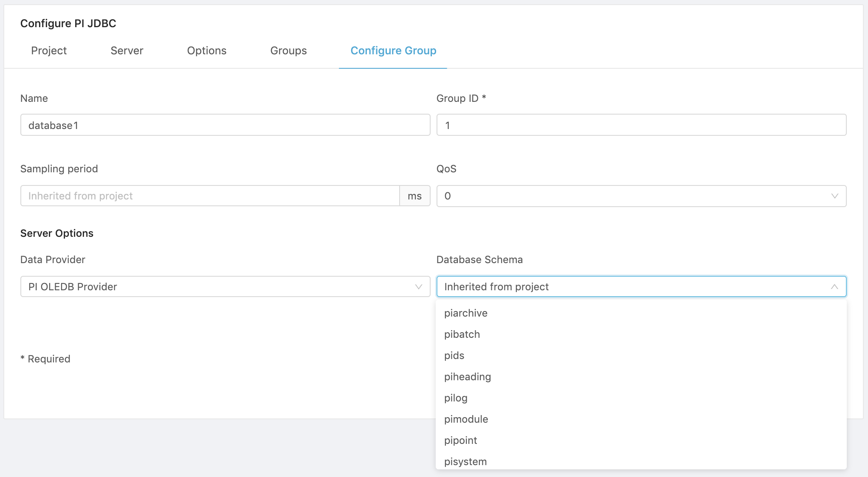The height and width of the screenshot is (477, 868).
Task: Select the pibatch database schema
Action: (x=462, y=334)
